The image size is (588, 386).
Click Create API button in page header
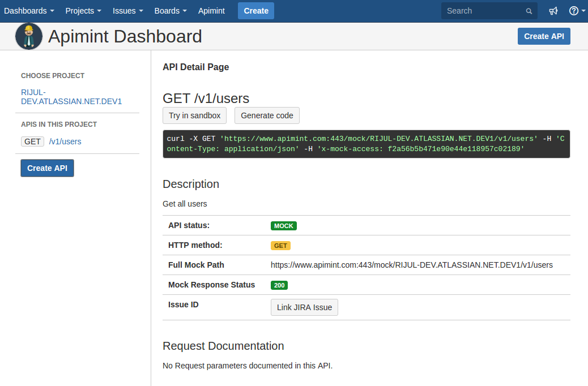[x=544, y=36]
